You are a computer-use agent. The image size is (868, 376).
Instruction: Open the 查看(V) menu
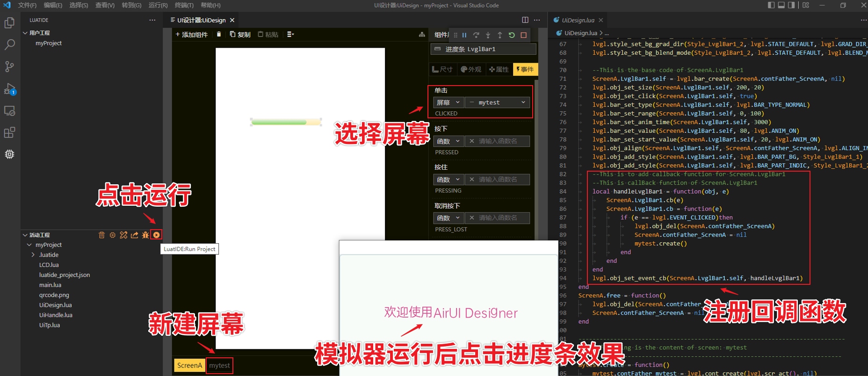click(105, 5)
